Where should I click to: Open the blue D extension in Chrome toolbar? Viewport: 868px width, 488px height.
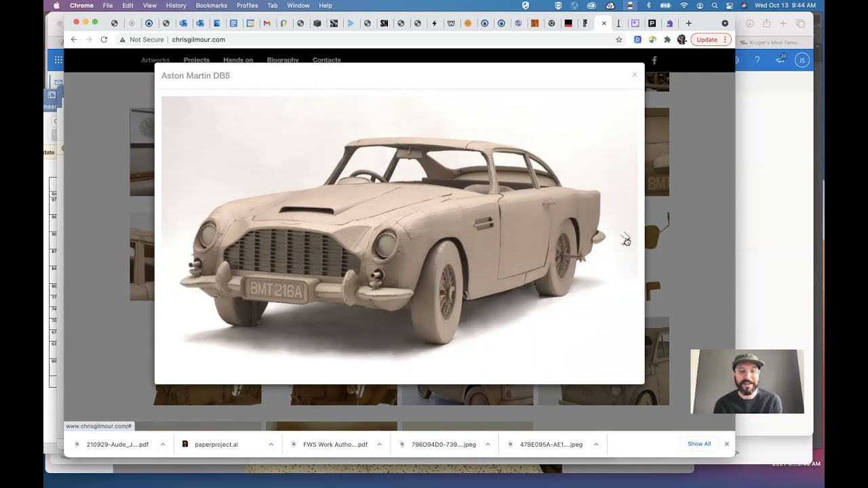coord(637,40)
